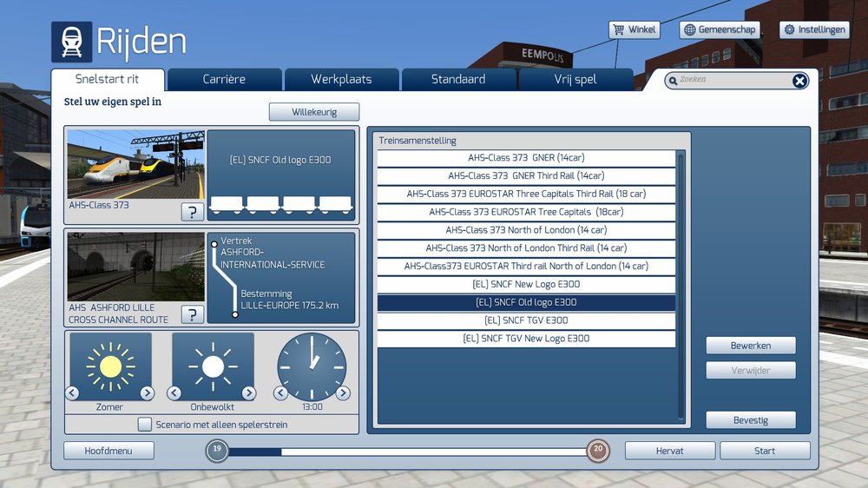This screenshot has width=868, height=488.
Task: Select [EL] SNCF TGV E300
Action: pyautogui.click(x=526, y=320)
